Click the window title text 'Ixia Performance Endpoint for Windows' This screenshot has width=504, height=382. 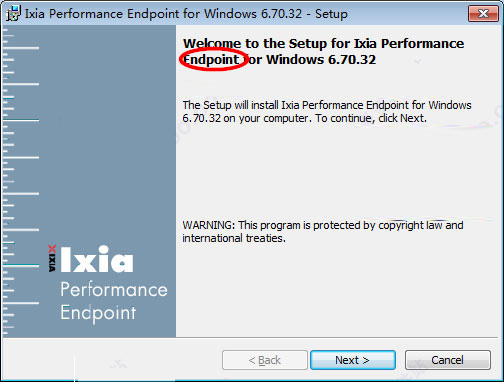click(x=141, y=14)
